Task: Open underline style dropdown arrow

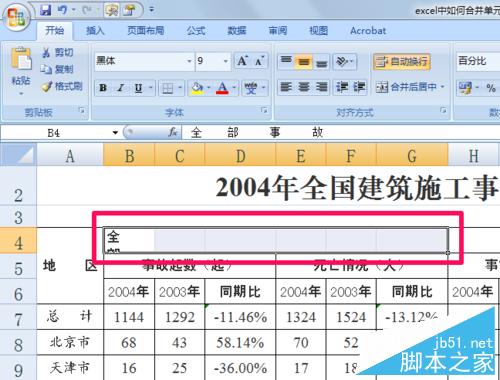Action: 151,88
